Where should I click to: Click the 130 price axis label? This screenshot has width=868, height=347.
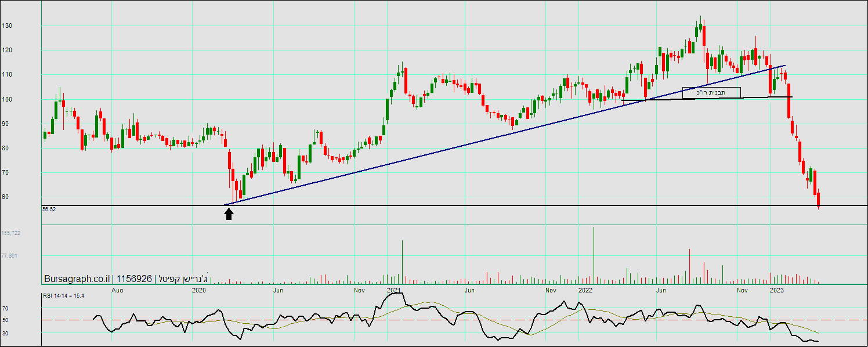(7, 26)
